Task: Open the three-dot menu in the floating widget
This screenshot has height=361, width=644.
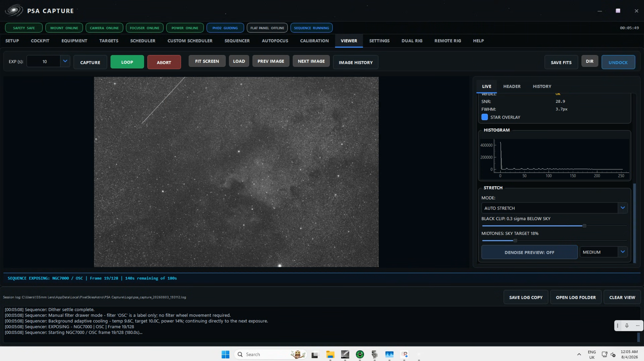Action: click(637, 325)
